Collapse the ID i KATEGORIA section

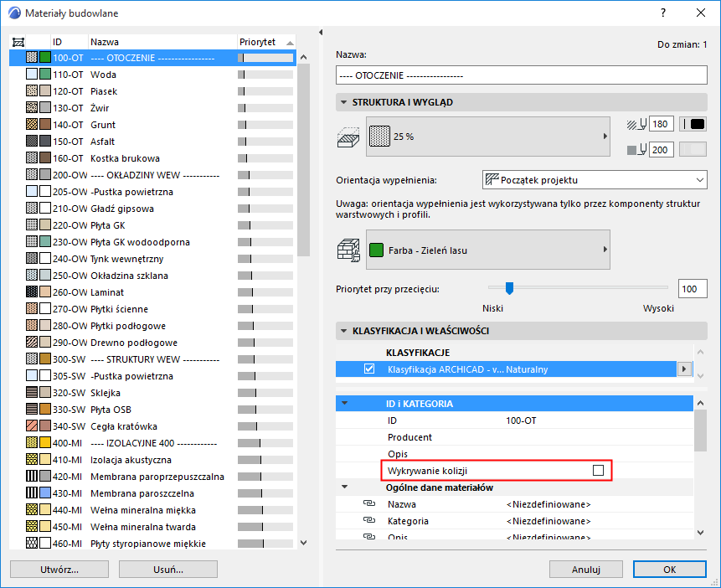click(x=346, y=403)
